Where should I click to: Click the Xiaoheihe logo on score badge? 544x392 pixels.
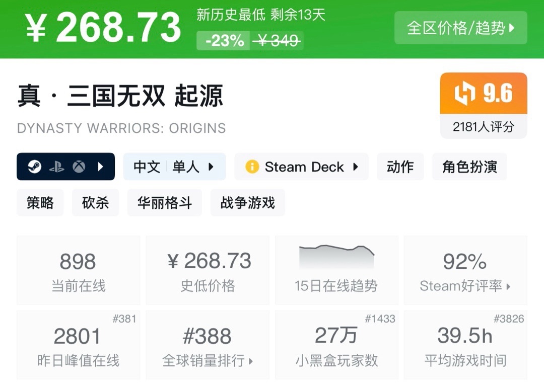tap(465, 94)
